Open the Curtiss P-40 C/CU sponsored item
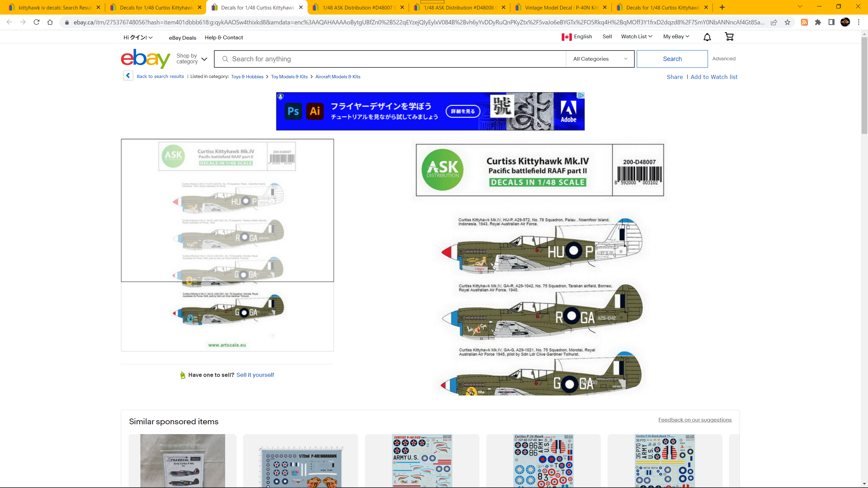Screen dimensions: 868x488 tap(422, 461)
